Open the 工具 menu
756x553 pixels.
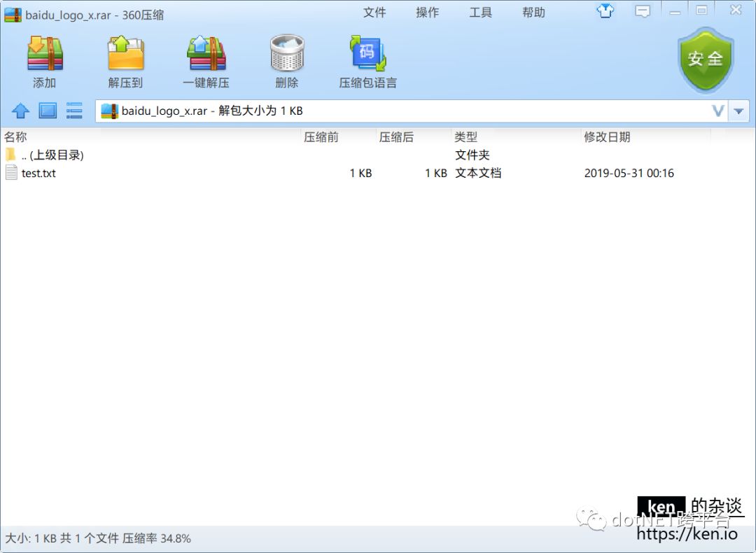pyautogui.click(x=480, y=12)
